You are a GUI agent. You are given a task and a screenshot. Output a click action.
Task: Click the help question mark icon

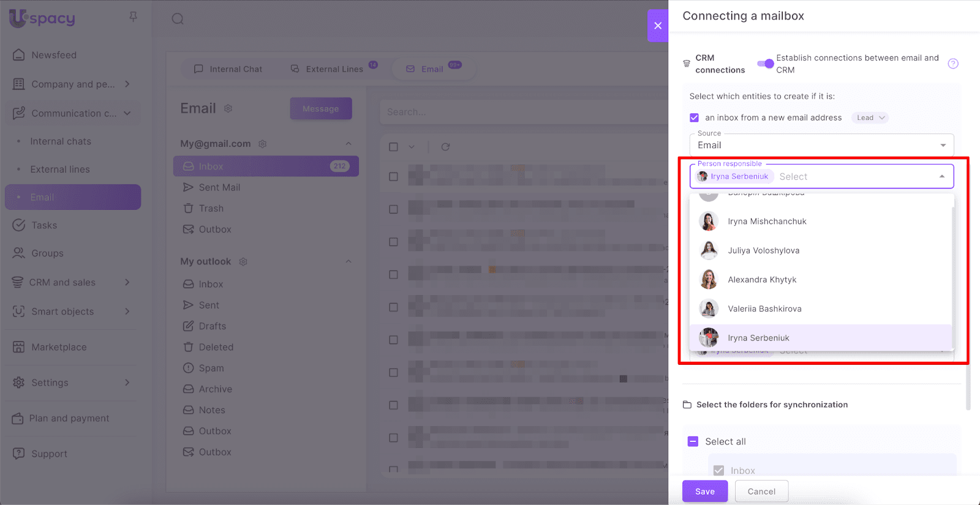tap(953, 64)
